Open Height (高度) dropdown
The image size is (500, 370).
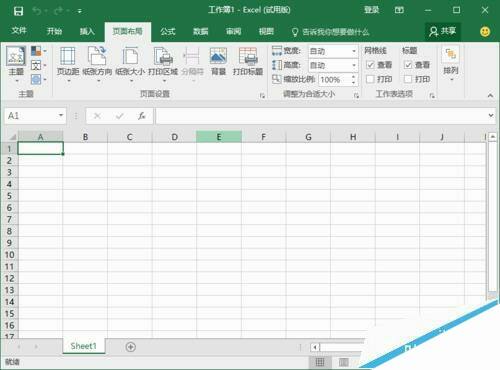(354, 65)
